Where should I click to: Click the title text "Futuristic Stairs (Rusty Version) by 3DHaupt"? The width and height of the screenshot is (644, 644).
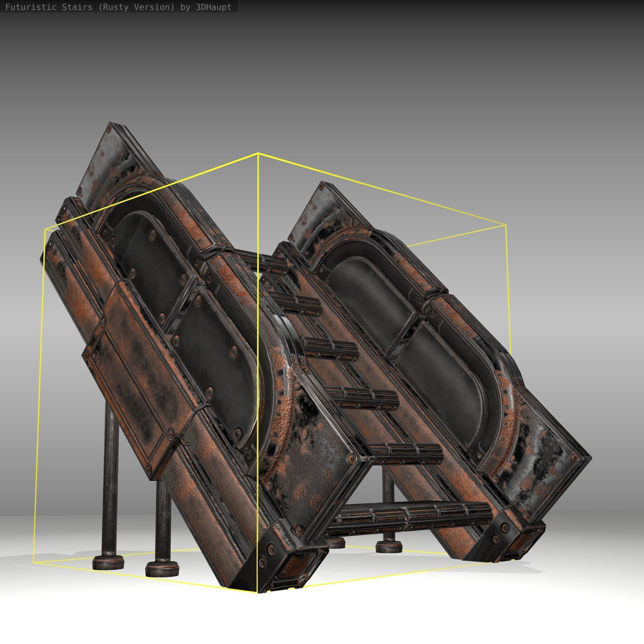tap(118, 7)
